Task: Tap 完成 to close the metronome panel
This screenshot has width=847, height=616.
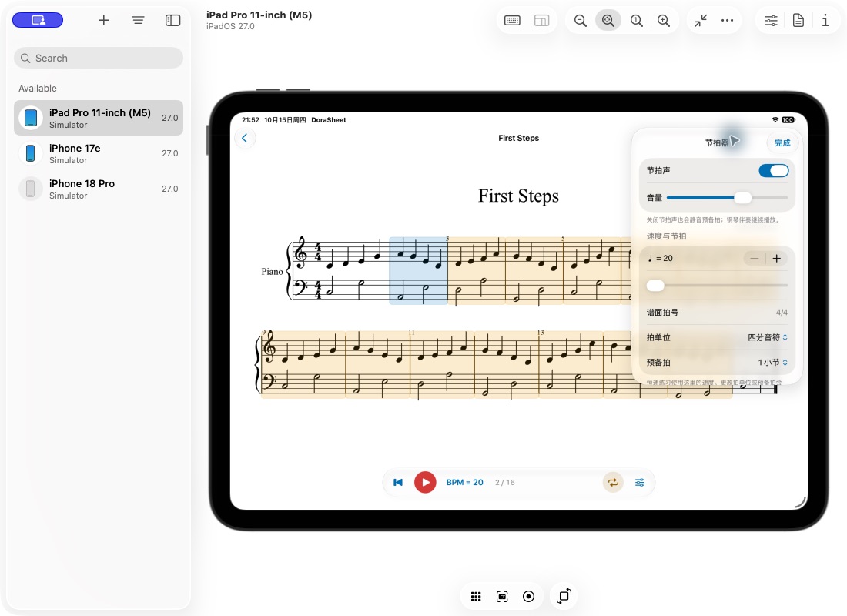Action: pyautogui.click(x=782, y=142)
